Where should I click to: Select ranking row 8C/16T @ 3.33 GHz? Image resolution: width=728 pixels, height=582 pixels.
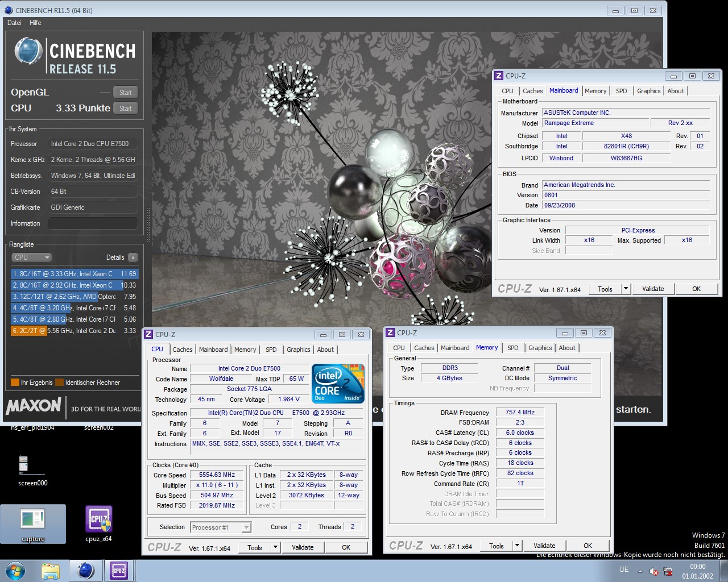74,273
